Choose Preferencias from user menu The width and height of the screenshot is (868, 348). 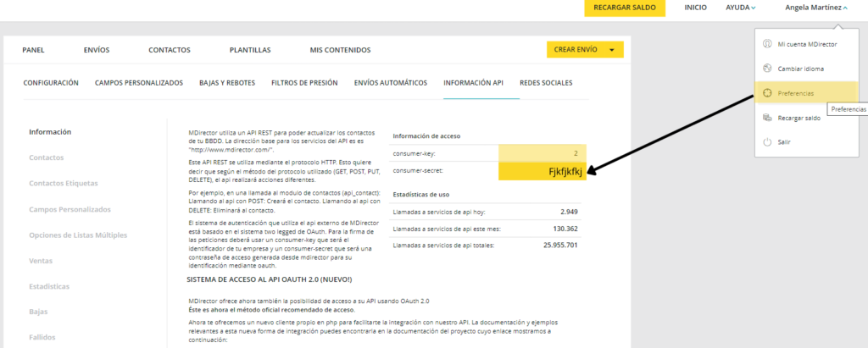[807, 93]
